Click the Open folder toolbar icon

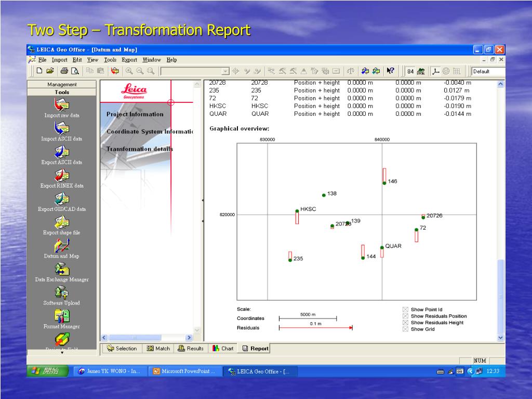point(50,71)
